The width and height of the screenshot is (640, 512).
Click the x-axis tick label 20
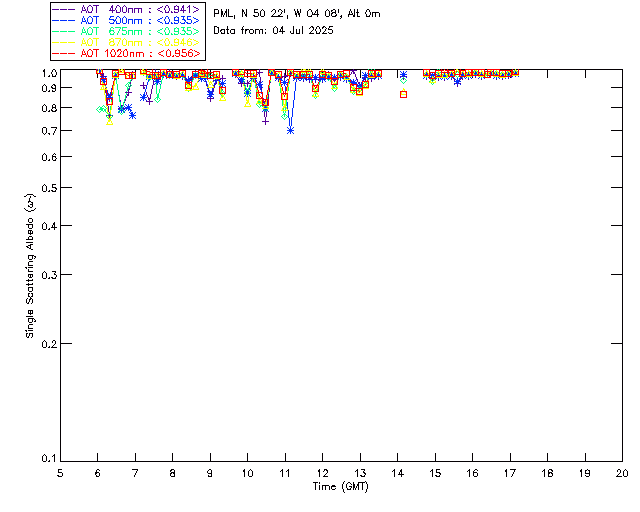[622, 473]
